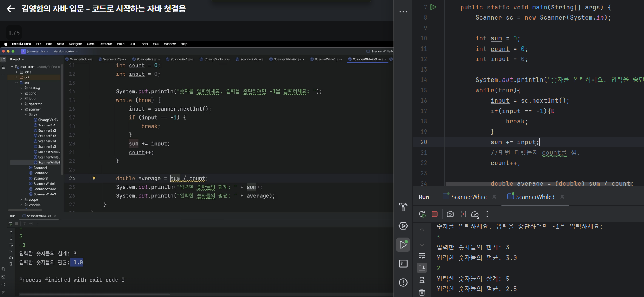Viewport: 644px width, 297px height.
Task: Close the ScannerWhile3 run tab
Action: click(562, 197)
